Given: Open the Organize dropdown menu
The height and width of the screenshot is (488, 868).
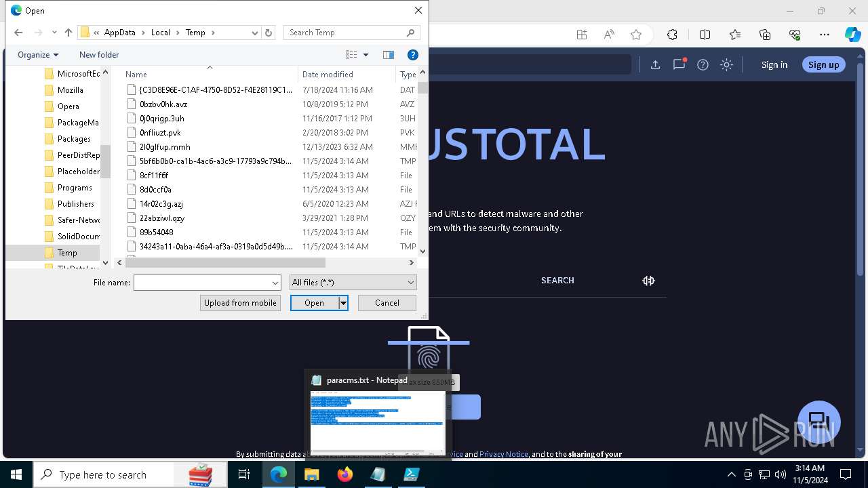Looking at the screenshot, I should click(38, 55).
